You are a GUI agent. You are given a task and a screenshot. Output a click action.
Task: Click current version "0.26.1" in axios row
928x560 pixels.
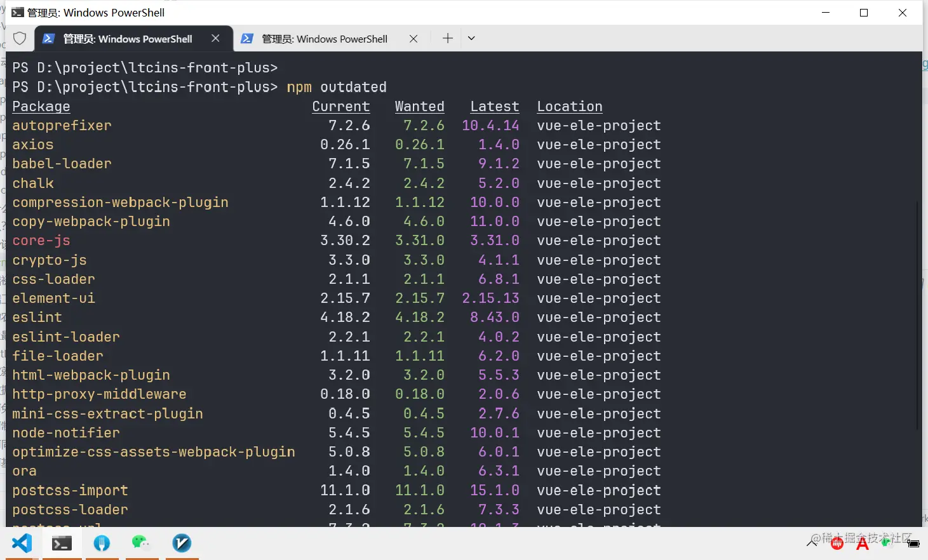345,145
